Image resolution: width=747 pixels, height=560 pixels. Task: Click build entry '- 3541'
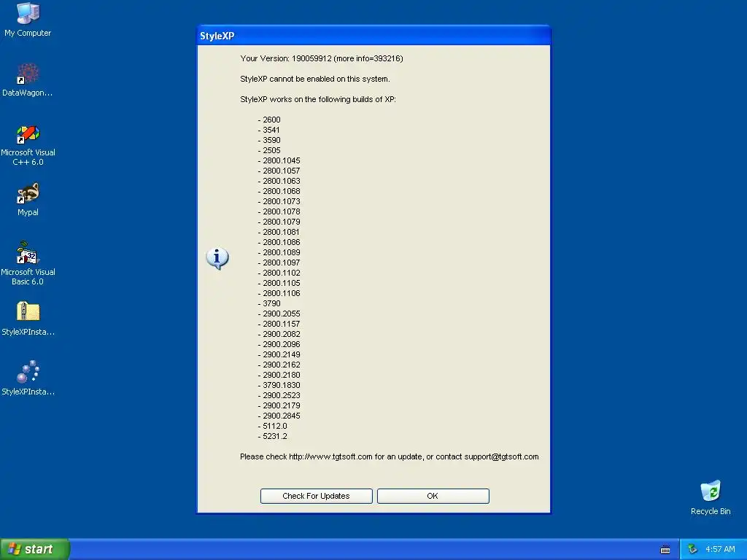click(x=269, y=130)
